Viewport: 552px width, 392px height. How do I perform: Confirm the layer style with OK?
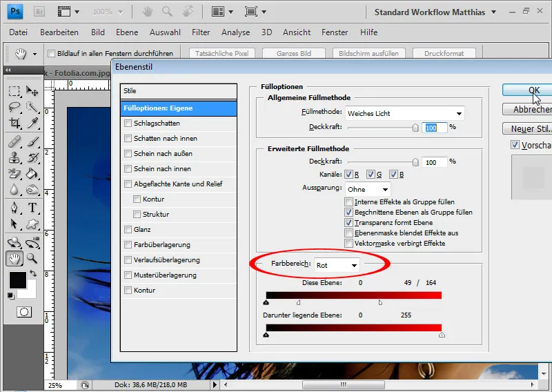tap(527, 90)
